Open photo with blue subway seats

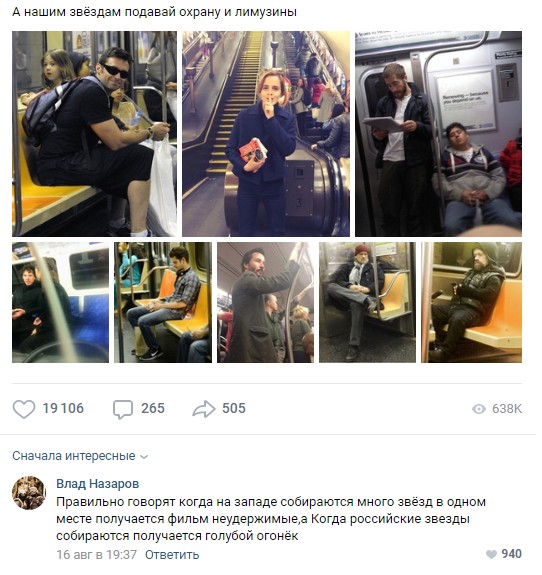[x=61, y=302]
